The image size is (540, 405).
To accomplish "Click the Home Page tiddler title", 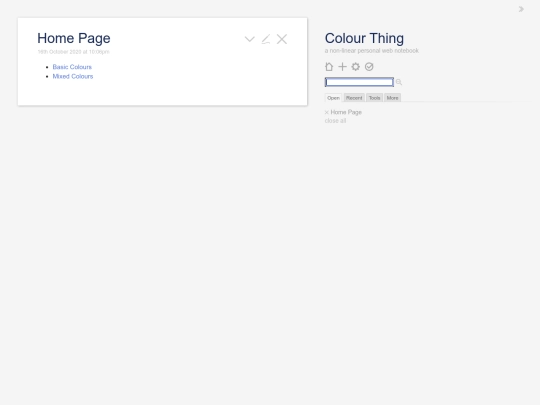I will pos(74,38).
